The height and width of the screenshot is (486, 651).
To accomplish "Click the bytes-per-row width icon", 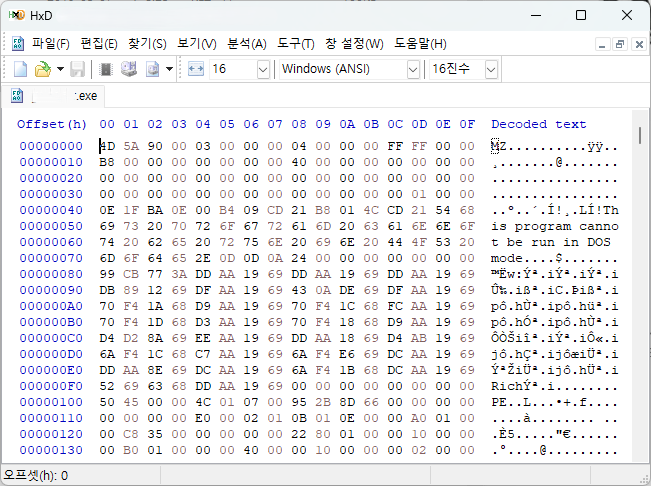I will (x=196, y=69).
